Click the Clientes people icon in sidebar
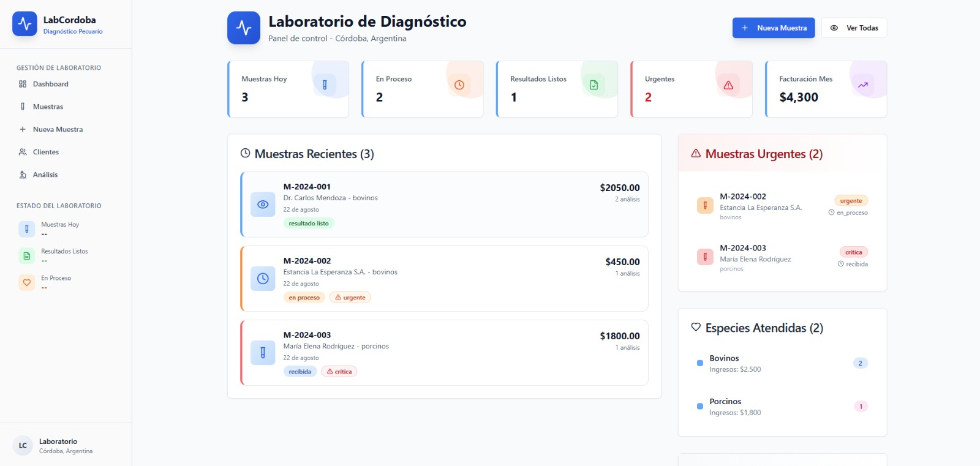Viewport: 980px width, 466px height. coord(23,152)
